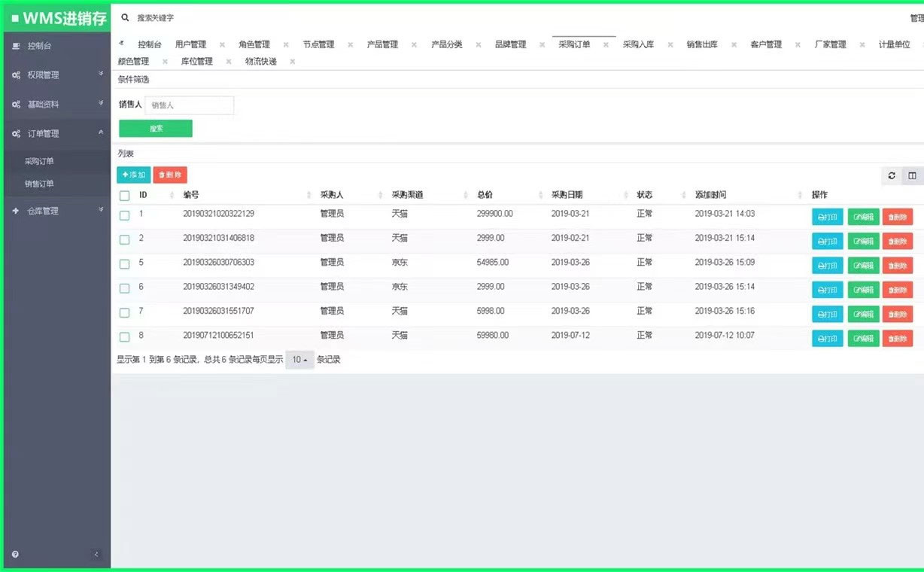This screenshot has height=572, width=924.
Task: Click the 销售人 input field
Action: click(189, 105)
